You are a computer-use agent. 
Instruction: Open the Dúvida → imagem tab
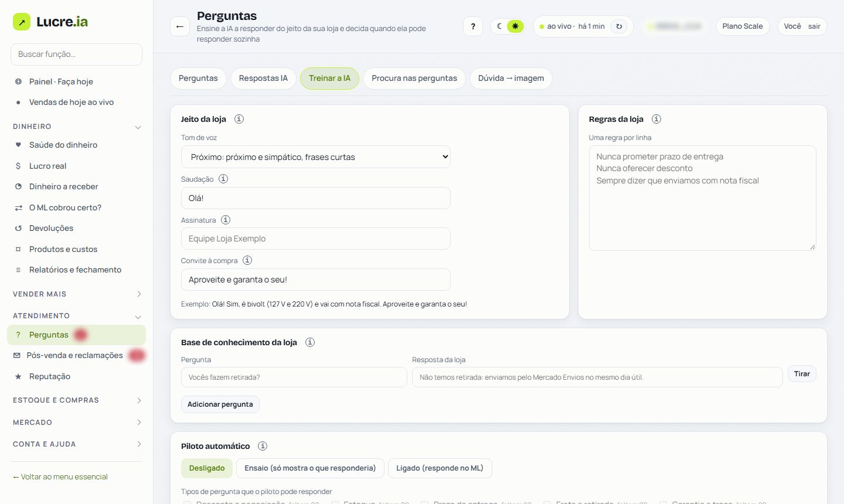pyautogui.click(x=511, y=79)
